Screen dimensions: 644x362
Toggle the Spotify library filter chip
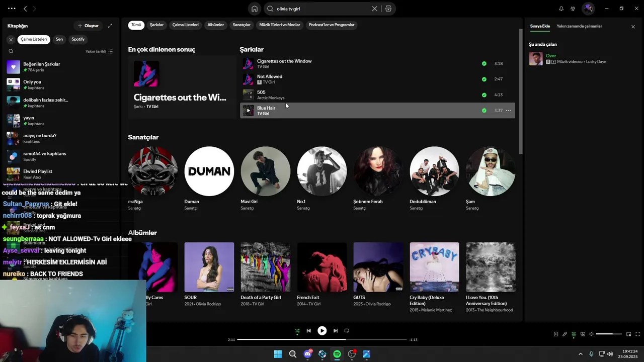(x=78, y=39)
